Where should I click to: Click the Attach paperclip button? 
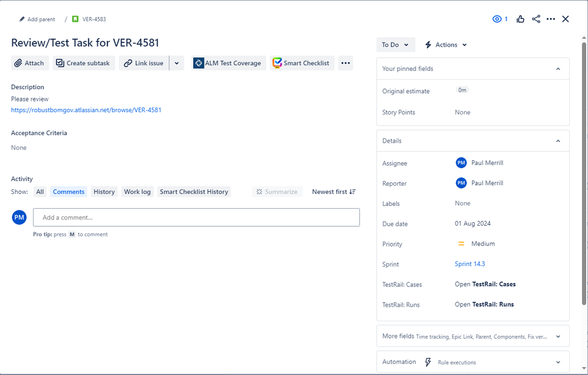pyautogui.click(x=30, y=63)
